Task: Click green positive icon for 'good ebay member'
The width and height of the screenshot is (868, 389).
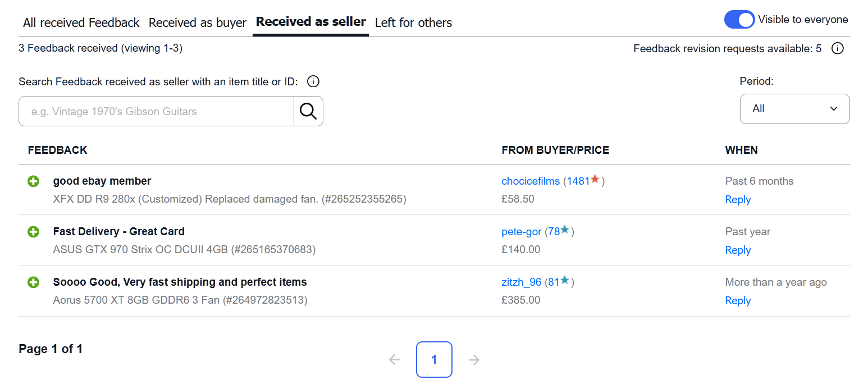Action: click(x=34, y=181)
